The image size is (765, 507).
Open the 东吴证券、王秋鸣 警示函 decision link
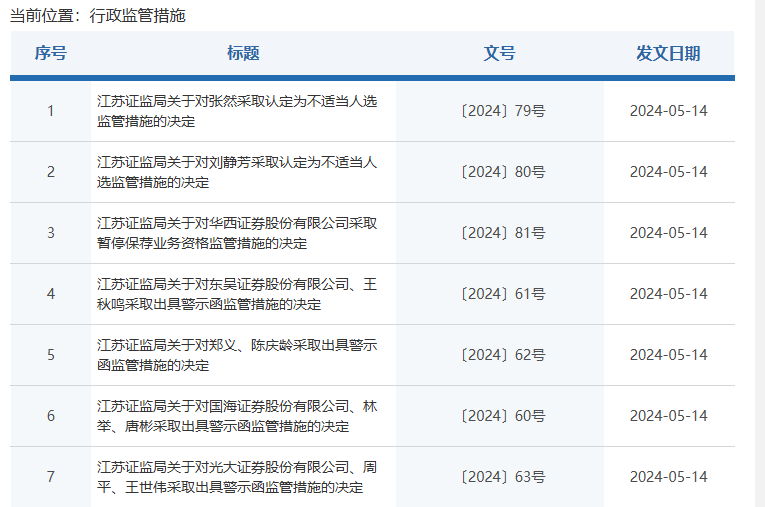(237, 294)
